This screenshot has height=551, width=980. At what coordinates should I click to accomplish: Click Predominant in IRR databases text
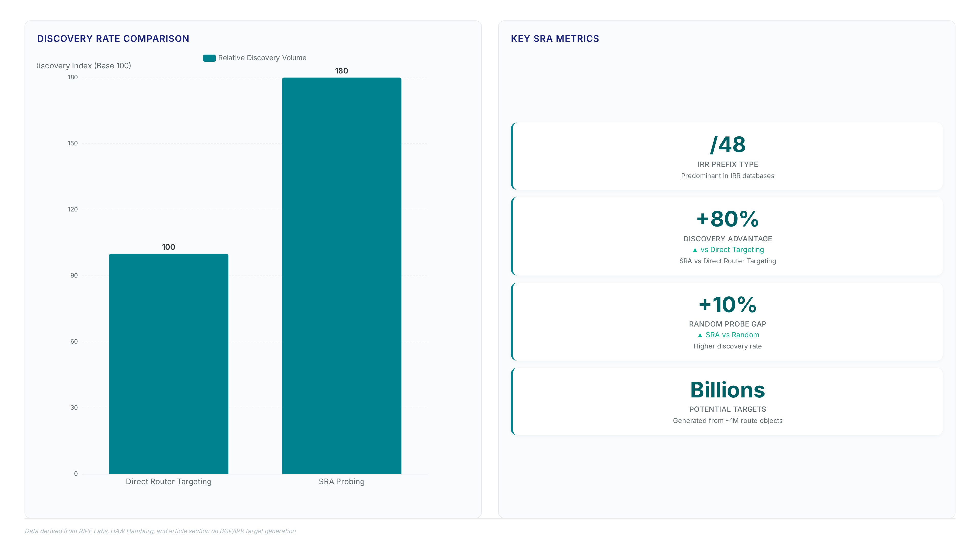[x=727, y=176]
